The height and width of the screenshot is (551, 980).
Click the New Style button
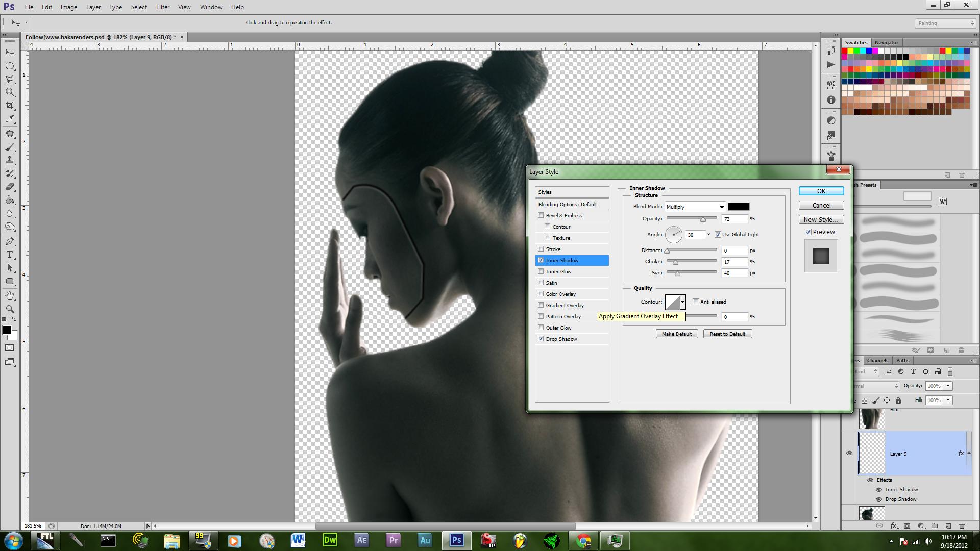821,219
